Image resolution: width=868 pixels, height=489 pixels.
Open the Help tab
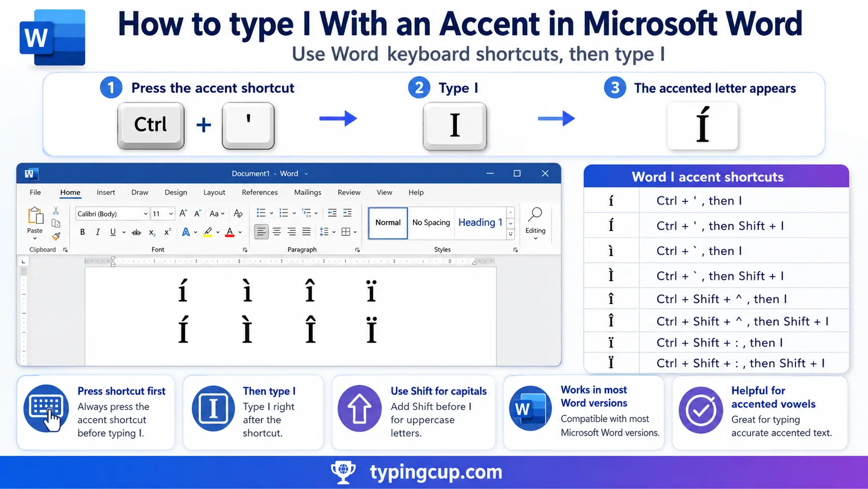pos(416,192)
